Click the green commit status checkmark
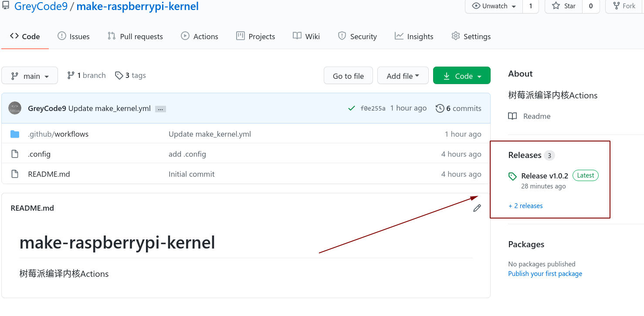644x316 pixels. [x=352, y=108]
